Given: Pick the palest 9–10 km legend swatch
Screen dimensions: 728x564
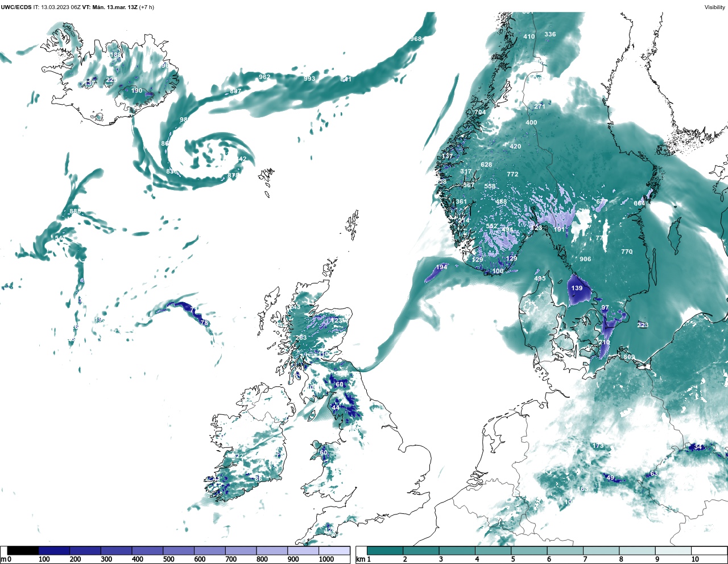Looking at the screenshot, I should click(x=673, y=551).
